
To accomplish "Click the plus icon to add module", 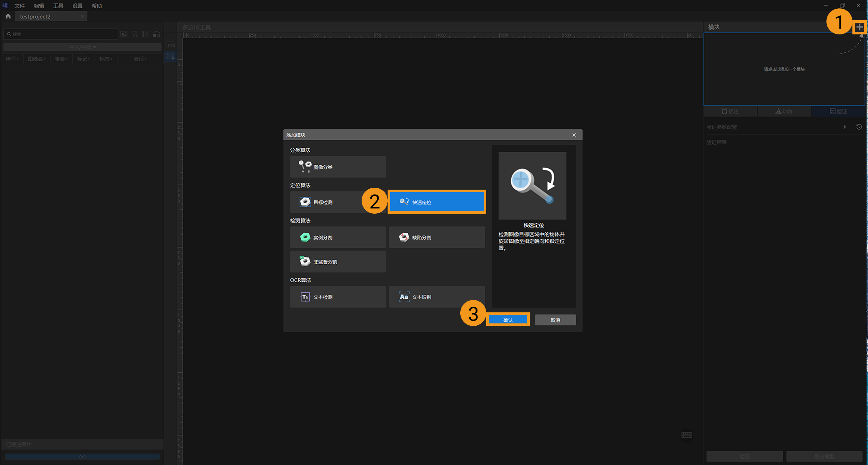I will coord(859,27).
